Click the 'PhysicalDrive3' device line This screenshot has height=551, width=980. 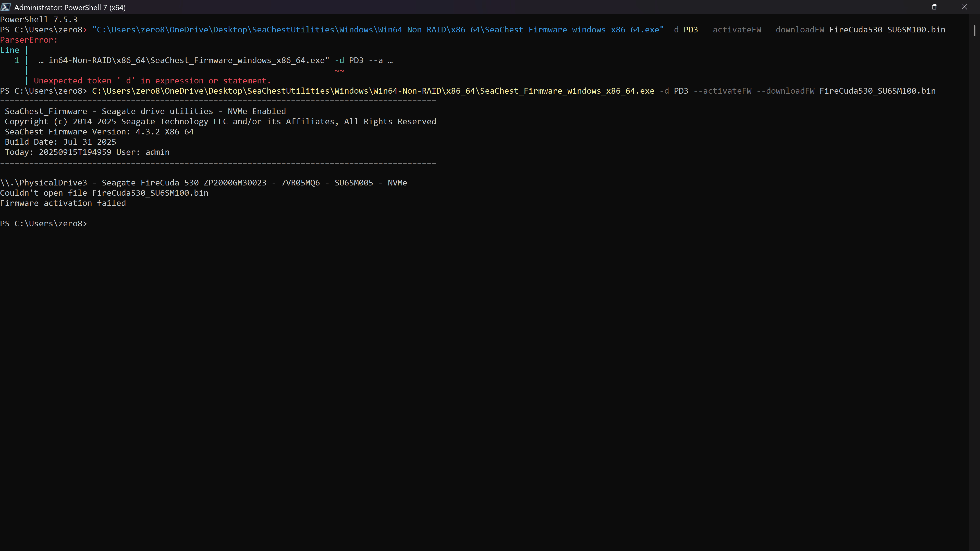click(204, 183)
